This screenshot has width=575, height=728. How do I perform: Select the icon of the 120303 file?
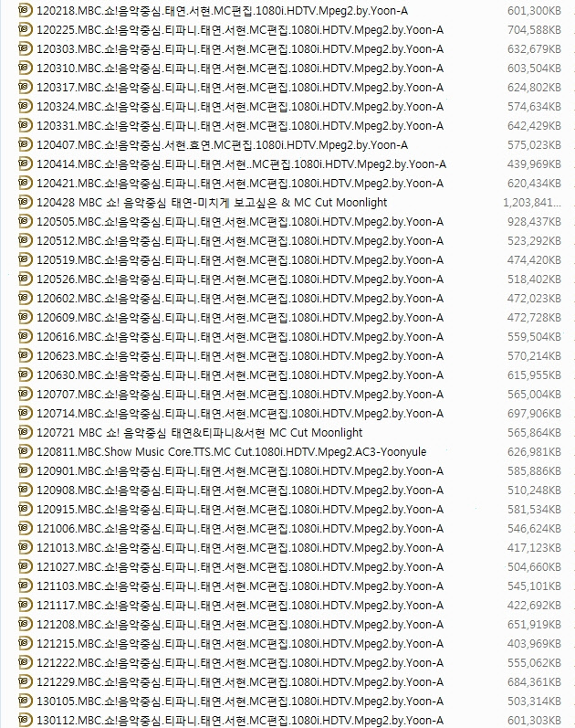(x=26, y=48)
